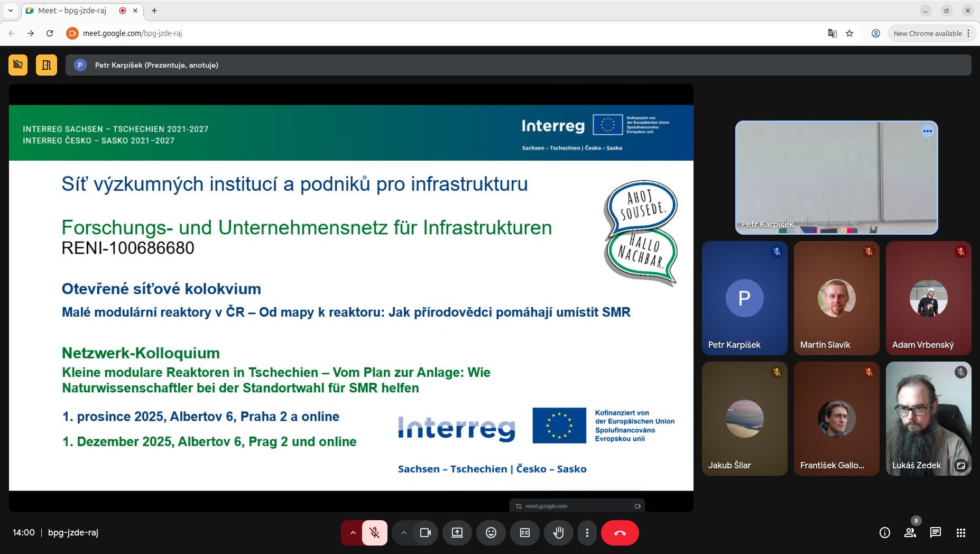
Task: Select Lukáš Zedek's video thumbnail
Action: (x=928, y=418)
